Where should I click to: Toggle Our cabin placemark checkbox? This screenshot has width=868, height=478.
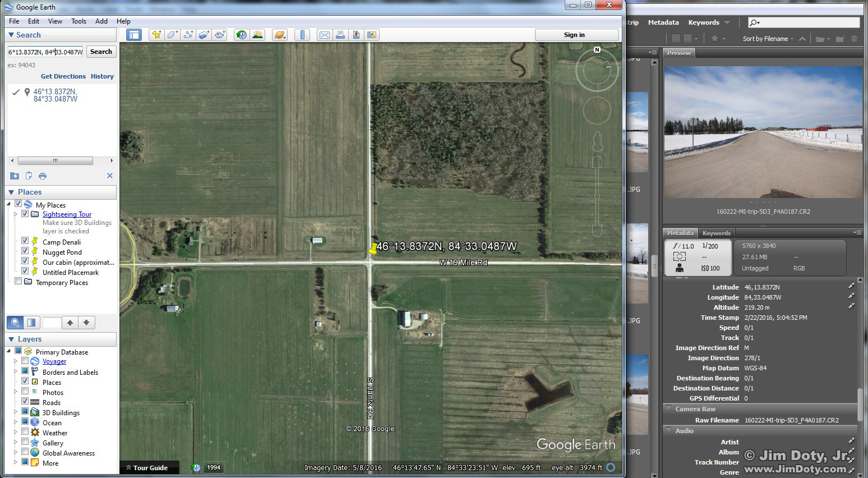(x=25, y=261)
